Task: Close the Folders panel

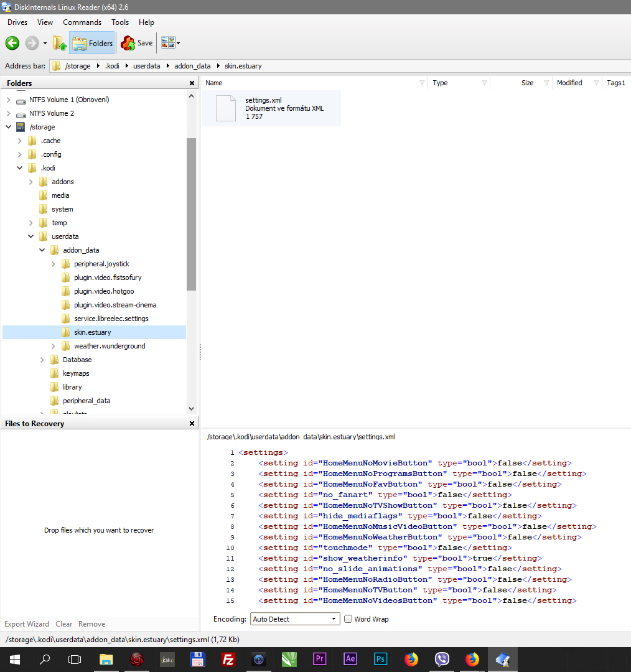Action: point(192,83)
